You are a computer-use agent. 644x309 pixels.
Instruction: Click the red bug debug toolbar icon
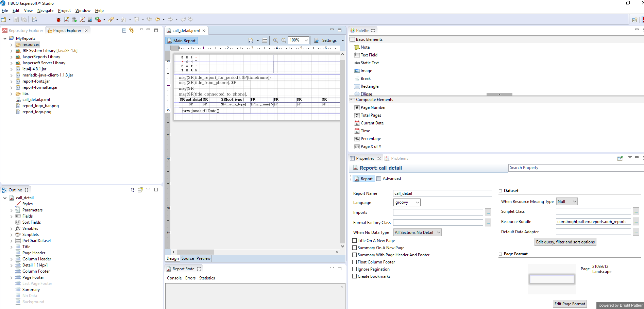[58, 20]
